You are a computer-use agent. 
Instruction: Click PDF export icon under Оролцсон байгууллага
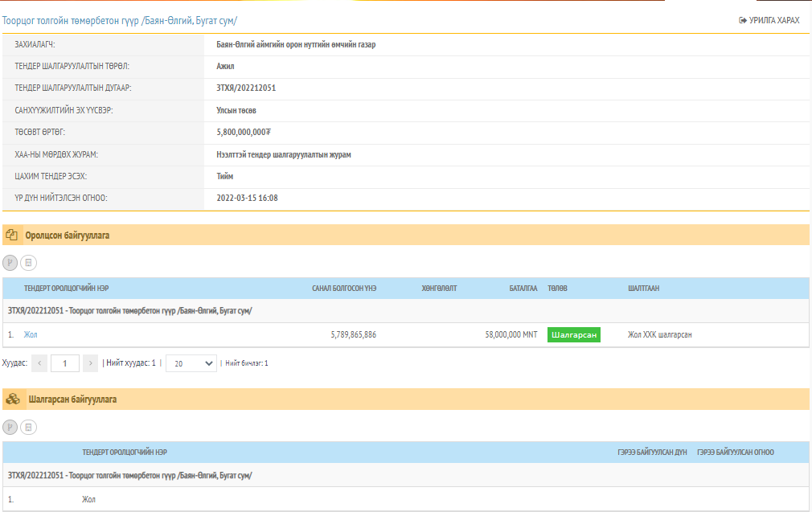(10, 262)
